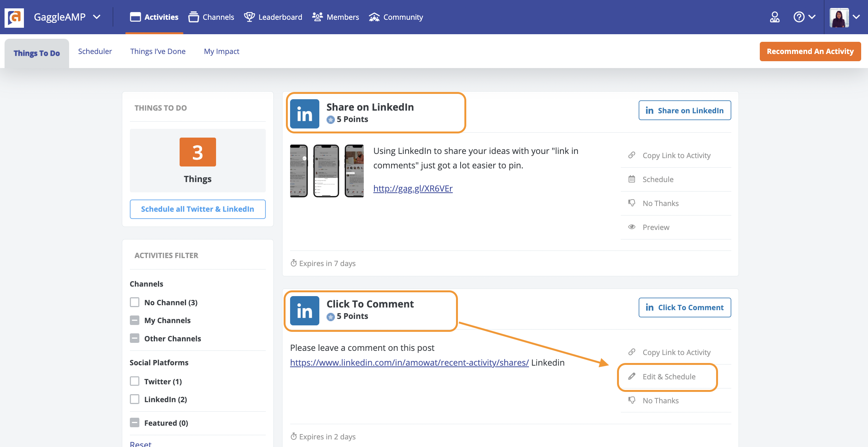Click the Click To Comment action button
The image size is (868, 447).
[685, 307]
